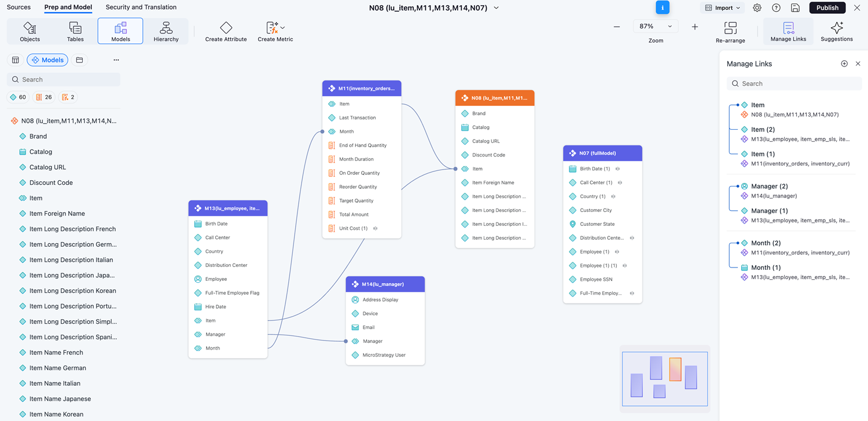Toggle the 26 metrics filter chip
The image size is (868, 421).
[44, 97]
